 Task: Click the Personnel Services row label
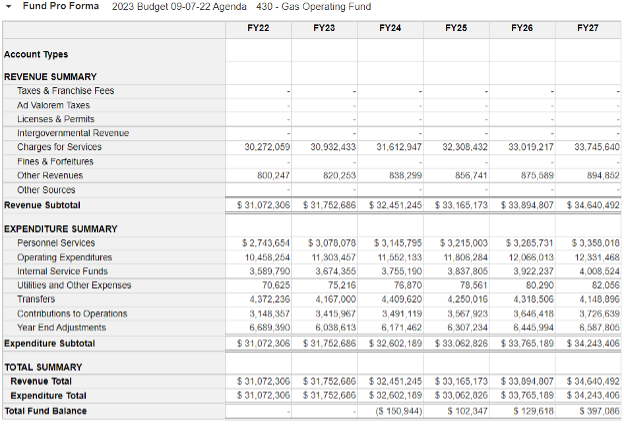coord(56,243)
